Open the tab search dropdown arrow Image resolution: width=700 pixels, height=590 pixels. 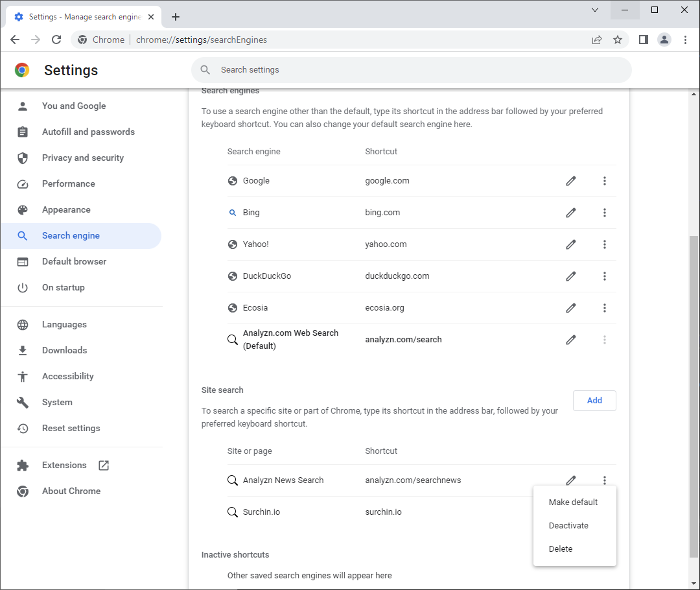point(594,10)
